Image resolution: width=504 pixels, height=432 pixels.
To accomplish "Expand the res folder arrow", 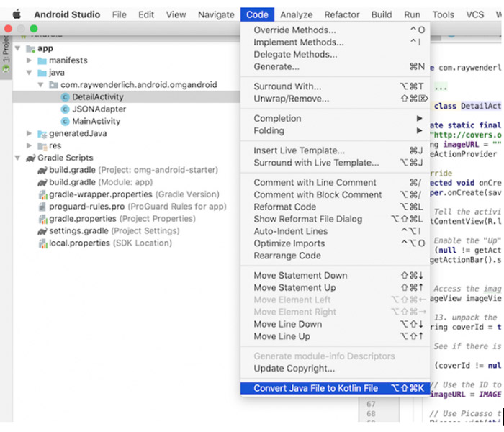I will [29, 145].
